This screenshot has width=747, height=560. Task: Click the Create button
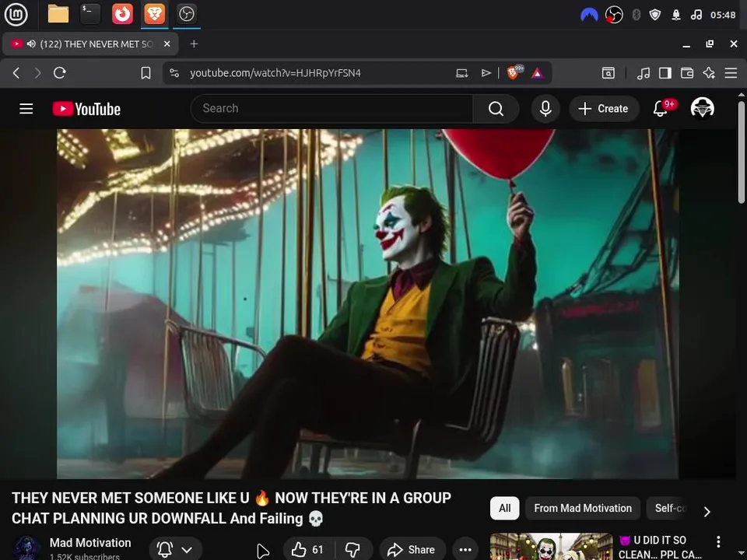point(604,109)
